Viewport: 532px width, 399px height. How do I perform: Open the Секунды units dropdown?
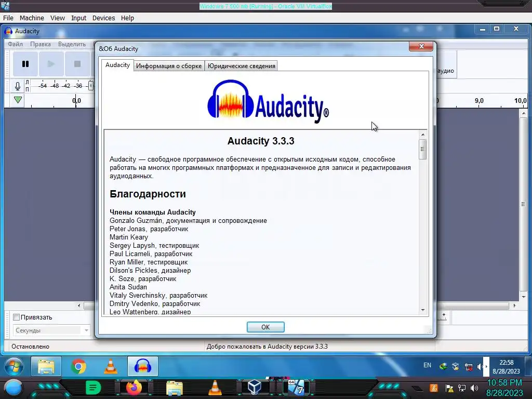[51, 330]
